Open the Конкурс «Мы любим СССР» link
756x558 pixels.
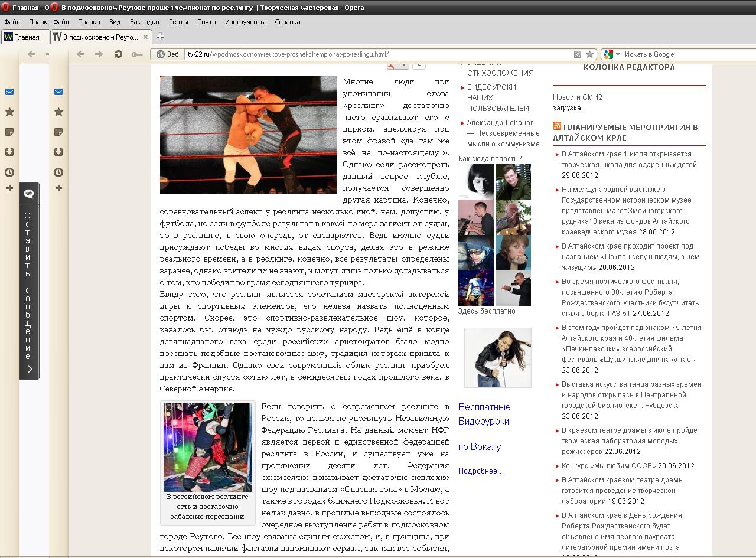click(x=608, y=466)
